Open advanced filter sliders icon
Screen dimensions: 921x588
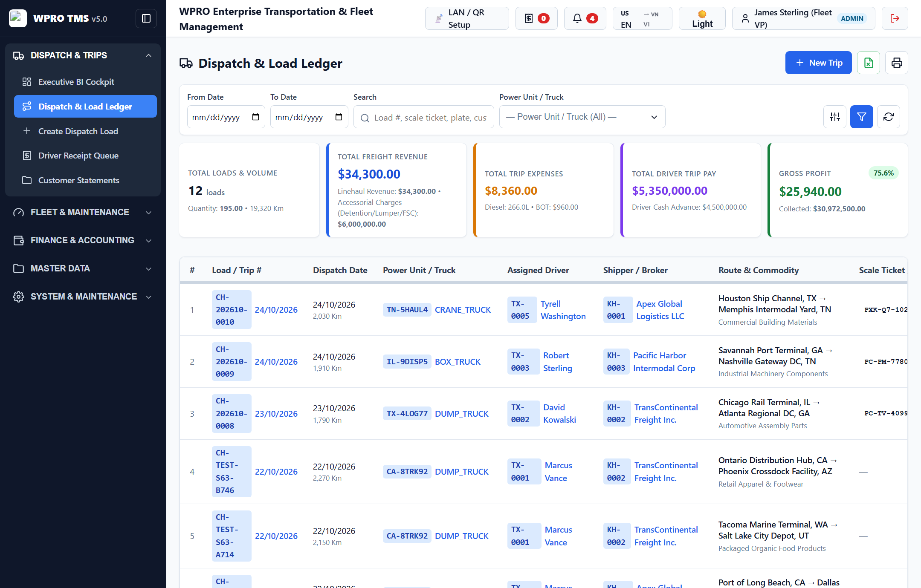click(x=835, y=117)
